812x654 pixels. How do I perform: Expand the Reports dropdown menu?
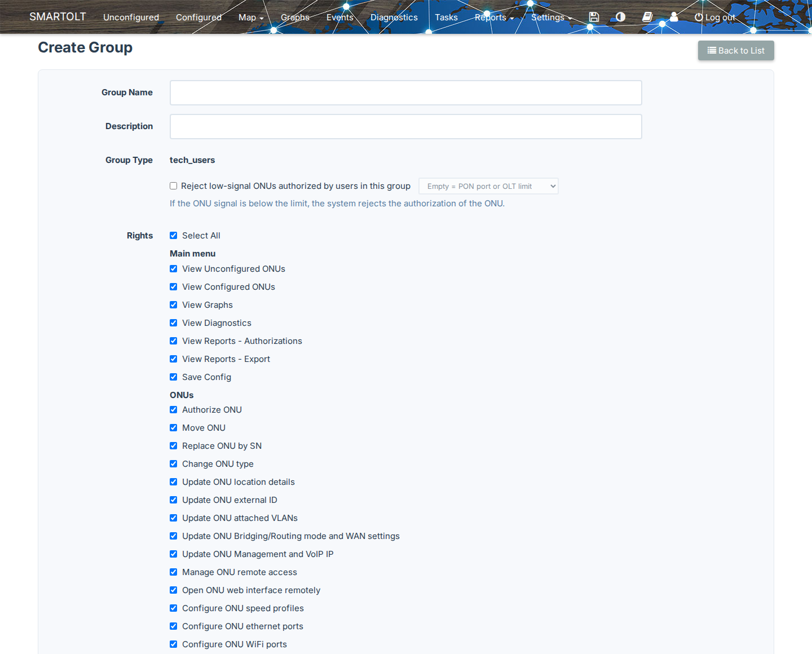(495, 17)
